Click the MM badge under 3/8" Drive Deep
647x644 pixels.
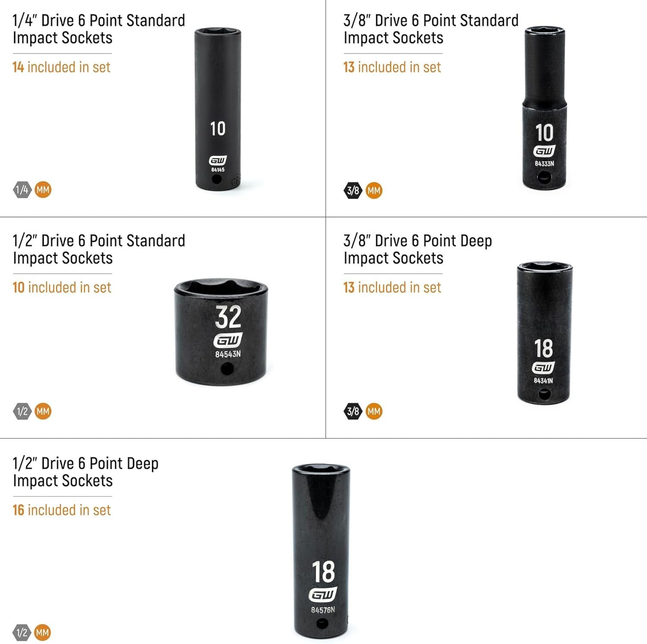coord(374,411)
